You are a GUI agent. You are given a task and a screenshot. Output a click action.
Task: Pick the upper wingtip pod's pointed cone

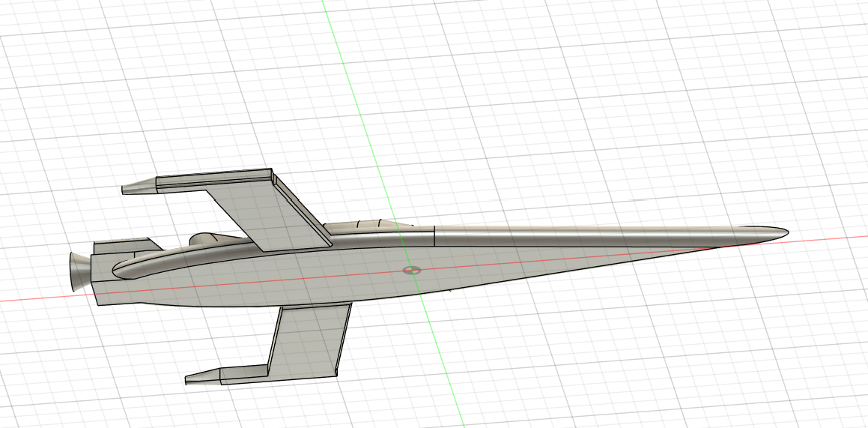pyautogui.click(x=139, y=187)
